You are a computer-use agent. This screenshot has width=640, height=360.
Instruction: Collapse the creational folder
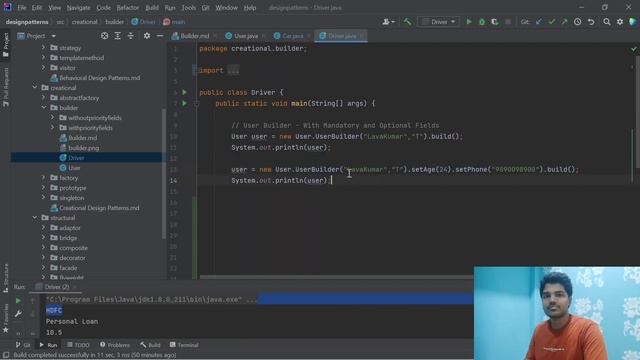coord(35,88)
